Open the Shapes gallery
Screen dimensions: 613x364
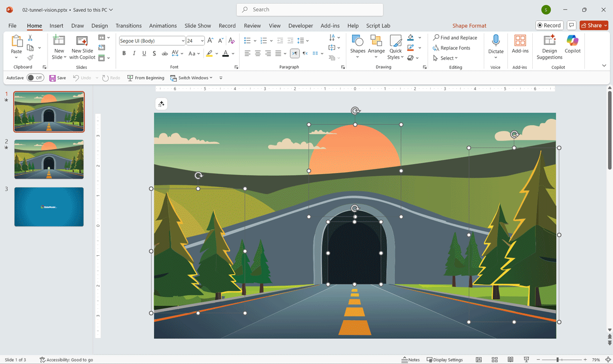358,44
